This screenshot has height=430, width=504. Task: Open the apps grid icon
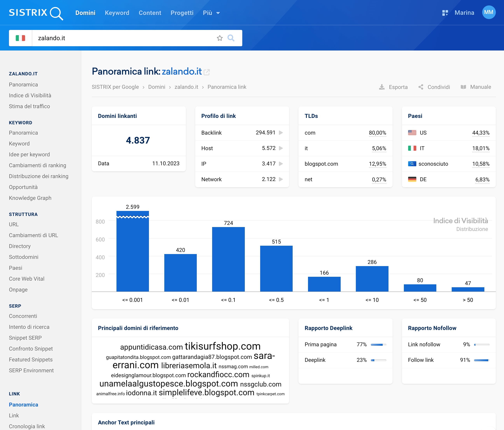[x=445, y=13]
